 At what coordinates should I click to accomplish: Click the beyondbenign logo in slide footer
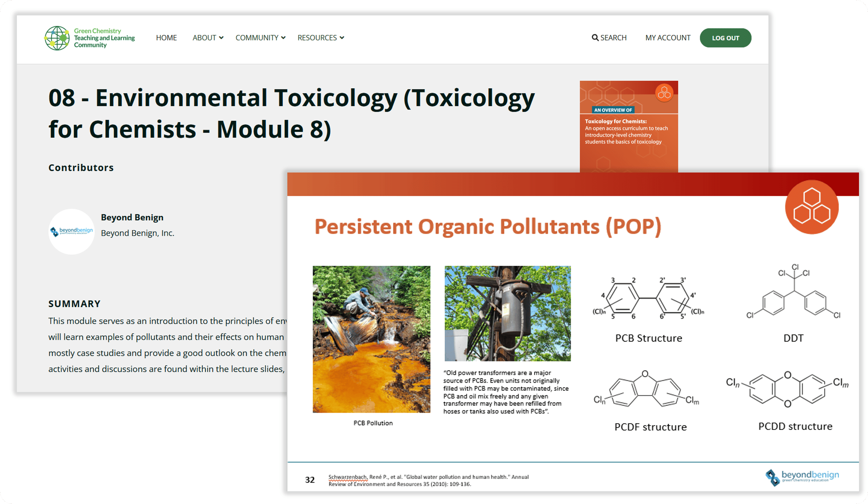802,477
